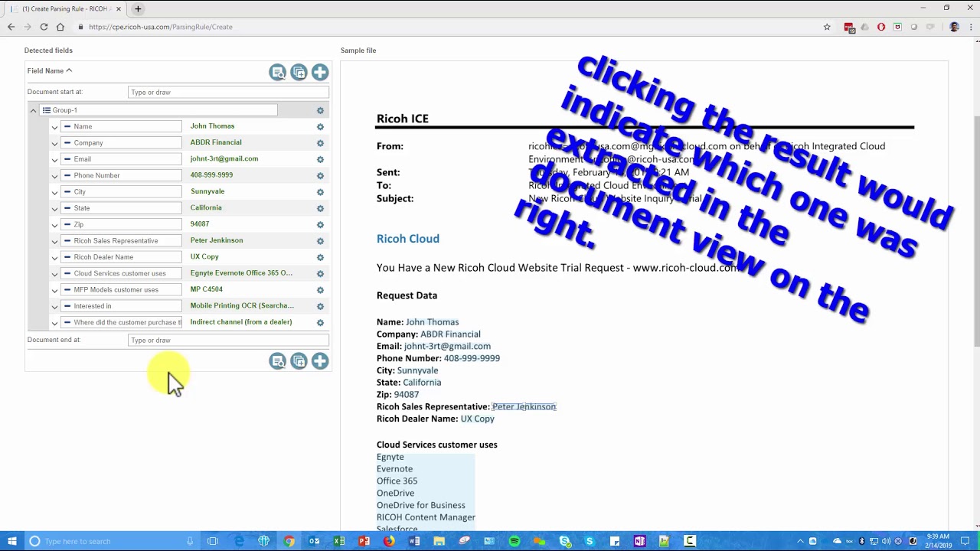
Task: Click the bottom search-document icon
Action: click(277, 361)
